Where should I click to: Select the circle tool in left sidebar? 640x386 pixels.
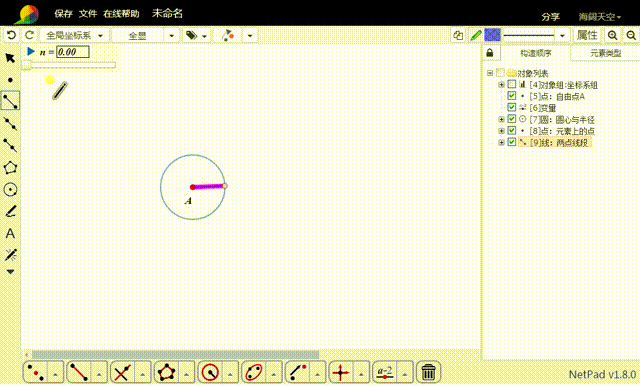pyautogui.click(x=10, y=189)
